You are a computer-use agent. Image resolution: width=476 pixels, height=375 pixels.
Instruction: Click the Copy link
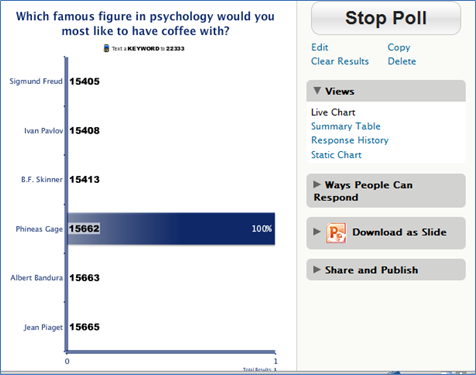tap(399, 47)
